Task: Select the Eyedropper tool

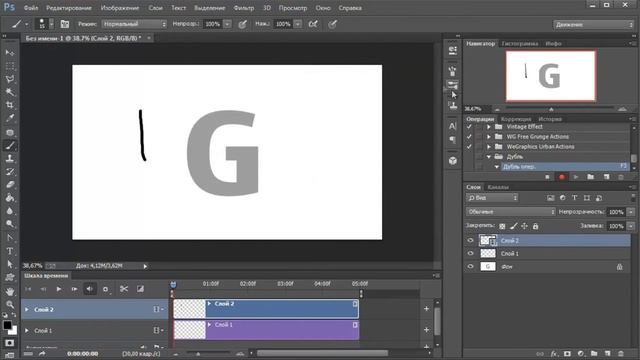Action: coord(10,118)
